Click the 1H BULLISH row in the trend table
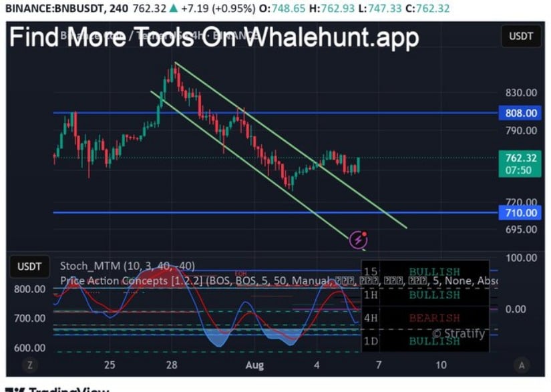 [x=425, y=295]
